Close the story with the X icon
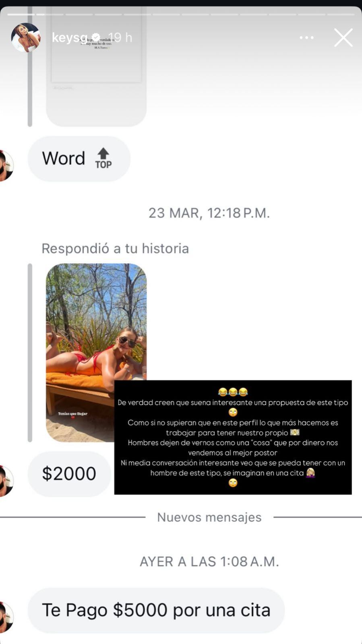The width and height of the screenshot is (362, 644). coord(343,37)
